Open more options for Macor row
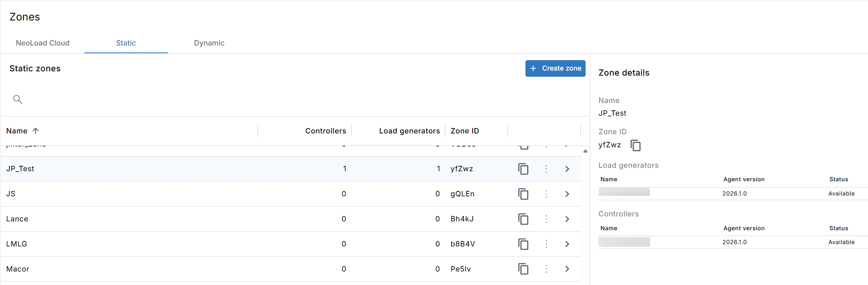This screenshot has height=285, width=868. [546, 269]
